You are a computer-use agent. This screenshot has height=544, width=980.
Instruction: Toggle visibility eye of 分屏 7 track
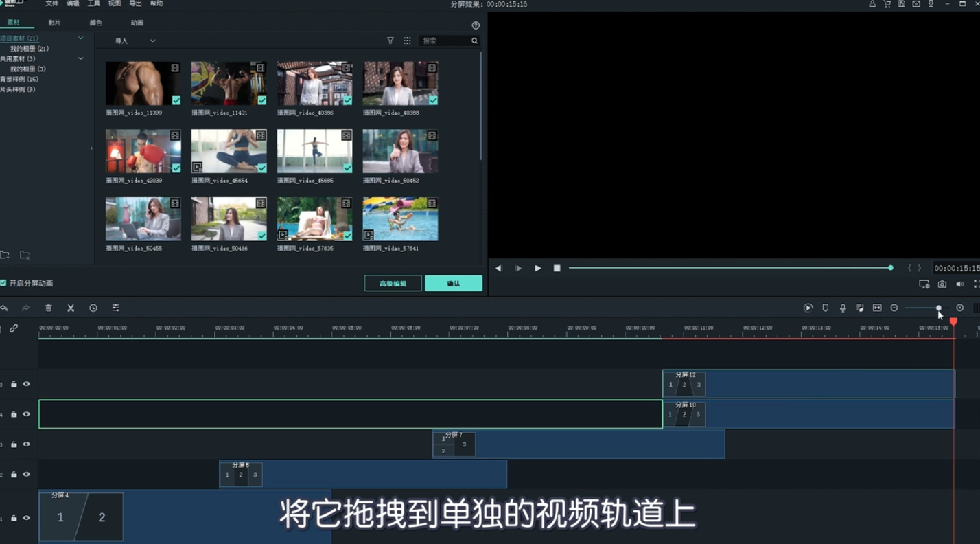point(26,444)
